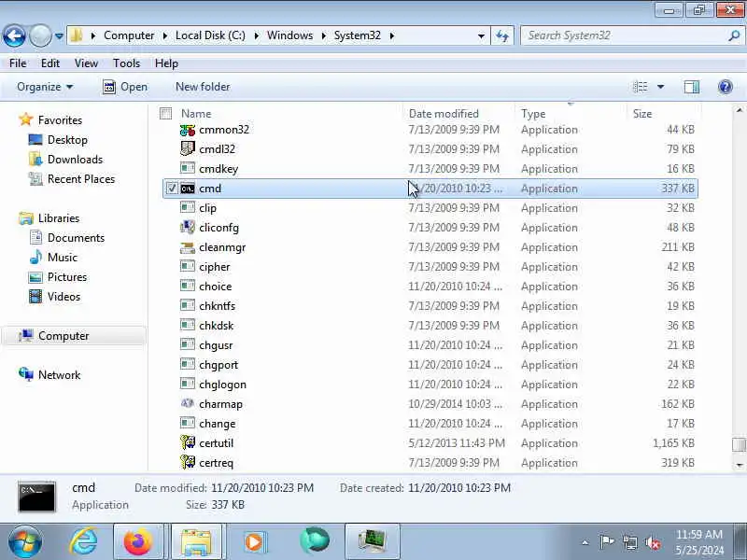
Task: Click the Change your view icon
Action: [641, 87]
